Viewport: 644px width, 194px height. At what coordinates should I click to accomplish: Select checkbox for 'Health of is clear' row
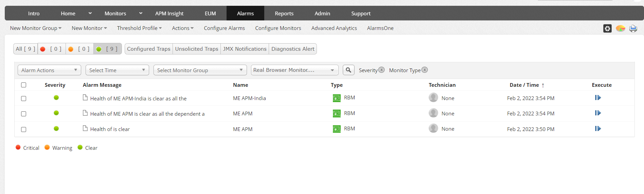(x=23, y=130)
